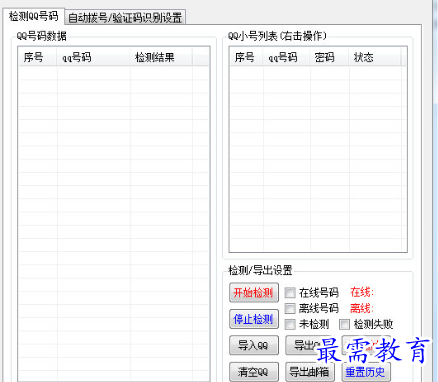Click the 检测结果 column header
Screen dimensions: 438x382
pyautogui.click(x=161, y=57)
